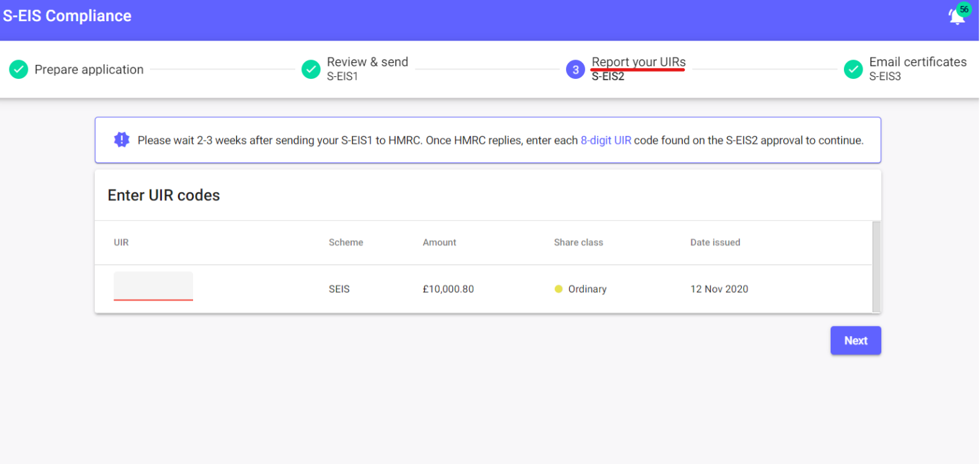Image resolution: width=980 pixels, height=464 pixels.
Task: Click the info badge icon in notice
Action: pyautogui.click(x=121, y=140)
